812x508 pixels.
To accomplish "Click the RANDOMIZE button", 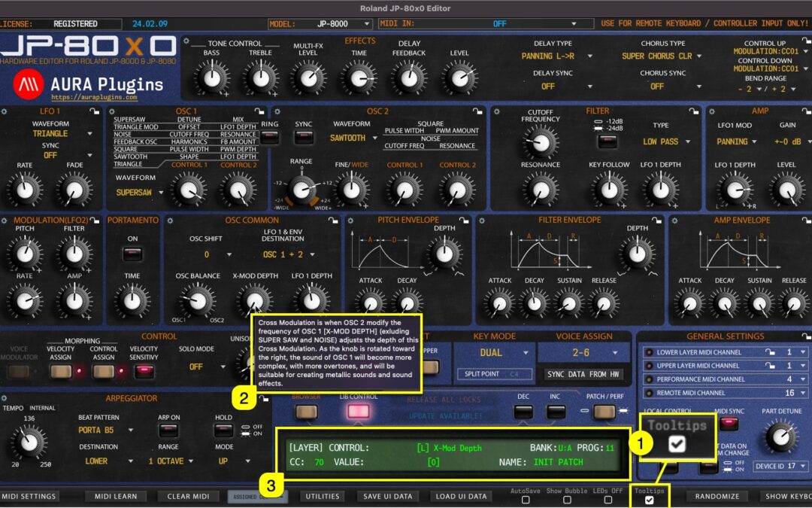I will click(718, 496).
